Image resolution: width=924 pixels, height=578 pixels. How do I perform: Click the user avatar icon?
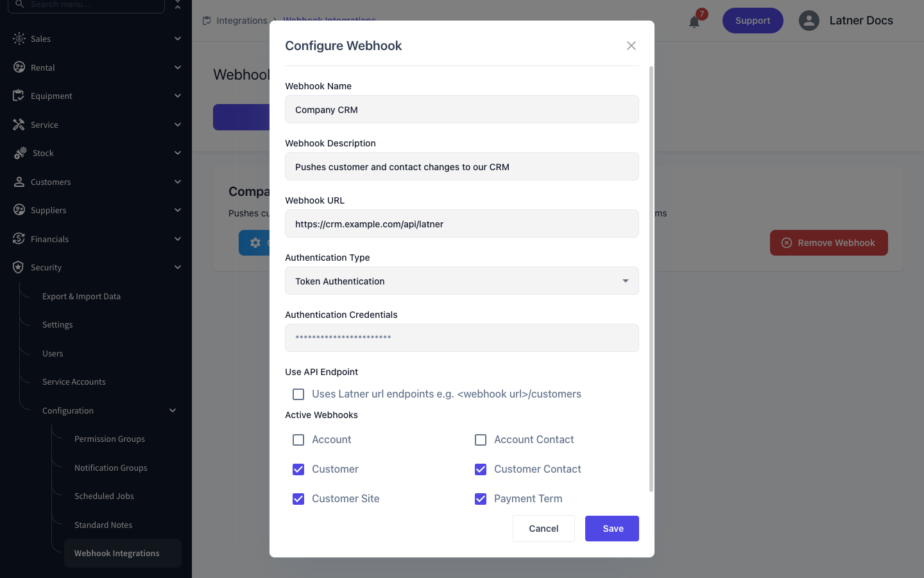pos(809,21)
